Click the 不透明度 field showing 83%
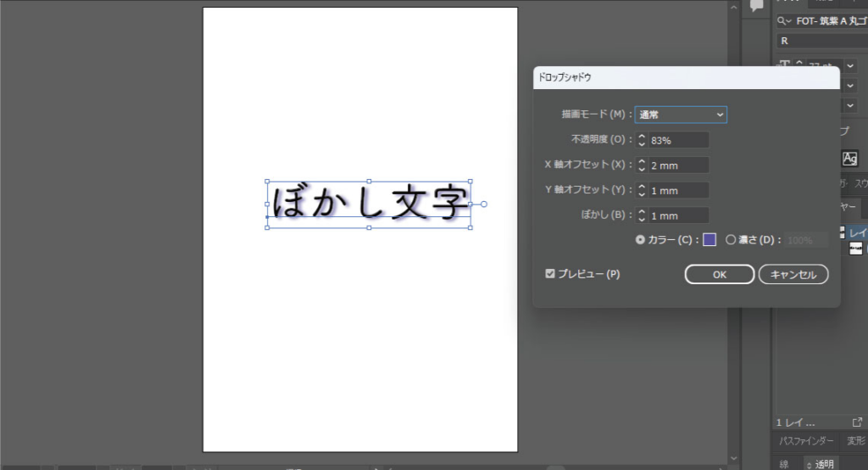The image size is (868, 470). (x=679, y=140)
